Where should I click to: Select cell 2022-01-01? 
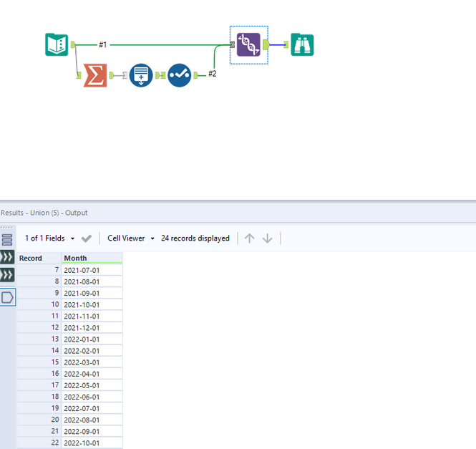[x=92, y=339]
